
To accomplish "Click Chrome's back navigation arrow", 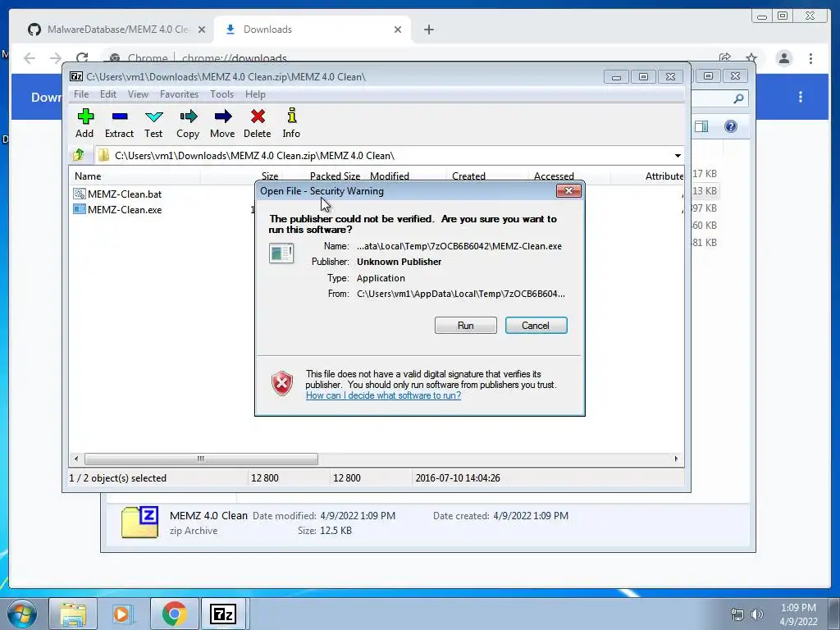I will [30, 58].
